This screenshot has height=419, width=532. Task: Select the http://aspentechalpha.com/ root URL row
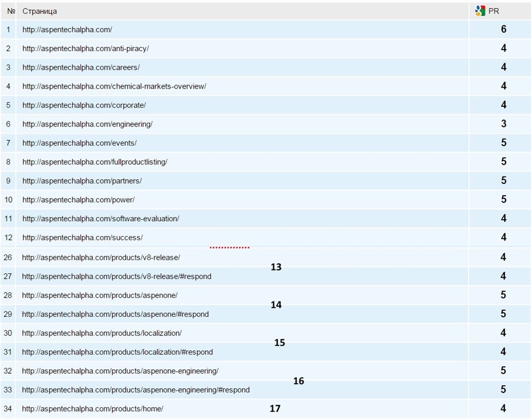pos(67,29)
